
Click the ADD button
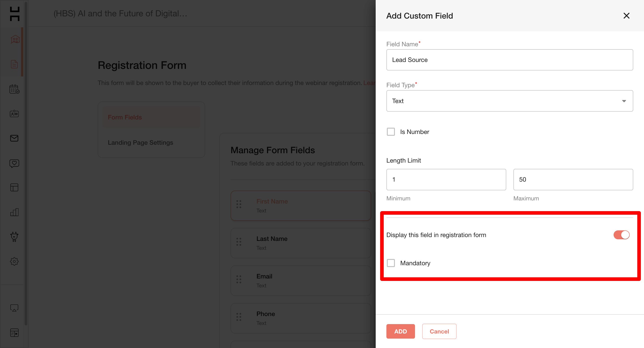point(400,331)
